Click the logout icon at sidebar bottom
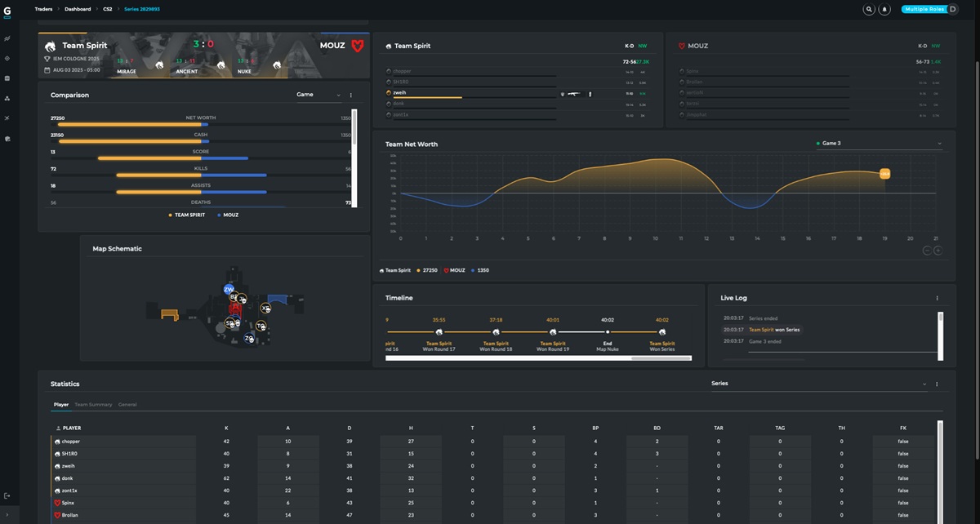The image size is (980, 524). pyautogui.click(x=7, y=495)
